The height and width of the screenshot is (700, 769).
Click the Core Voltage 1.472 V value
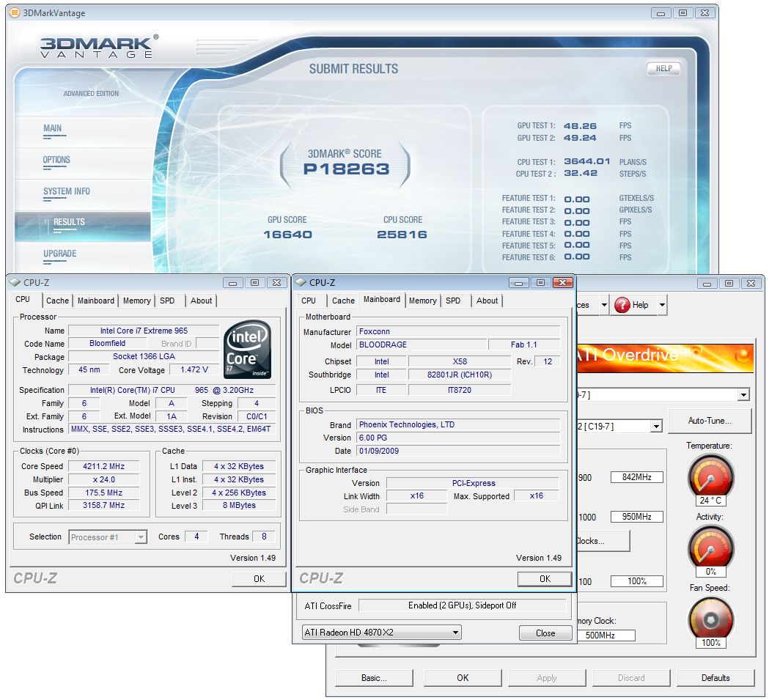pyautogui.click(x=194, y=370)
